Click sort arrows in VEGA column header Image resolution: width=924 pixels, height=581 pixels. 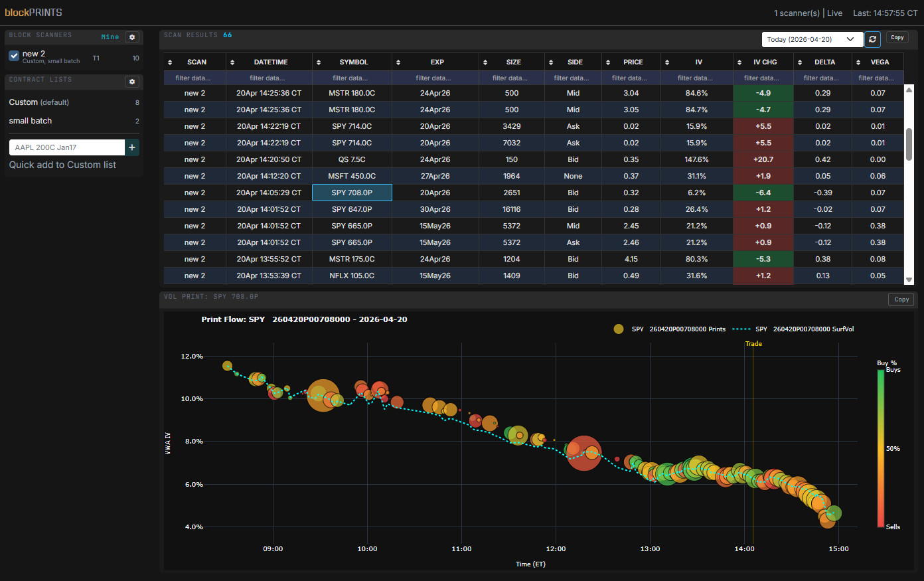tap(858, 62)
